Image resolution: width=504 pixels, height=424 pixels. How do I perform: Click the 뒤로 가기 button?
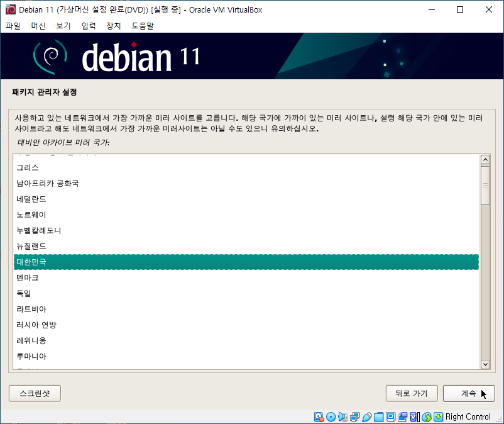[412, 393]
